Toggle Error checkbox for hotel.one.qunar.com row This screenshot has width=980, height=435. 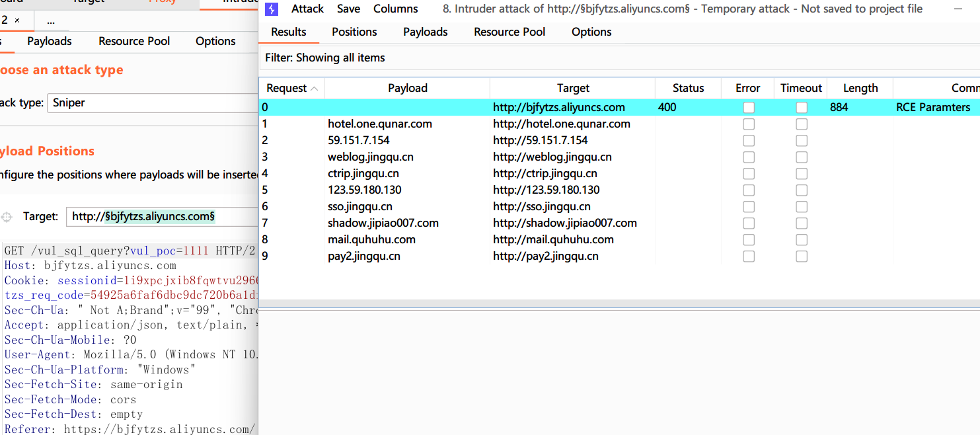[x=749, y=124]
